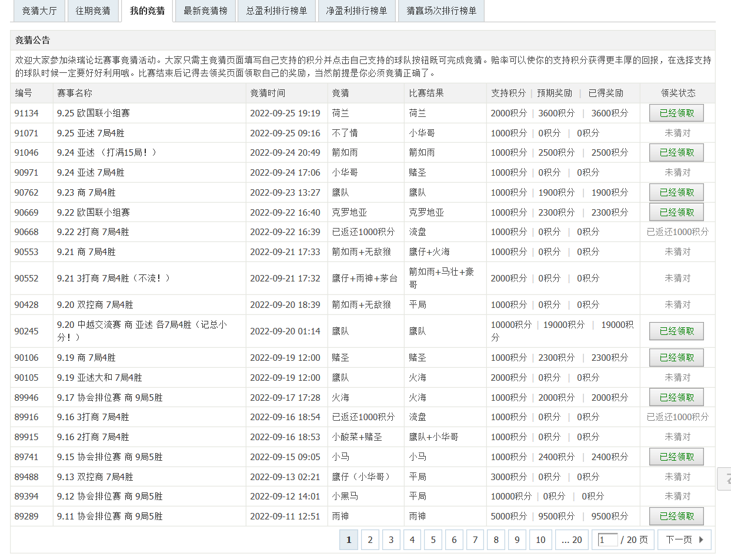Go to page 2 in pagination

pos(370,540)
